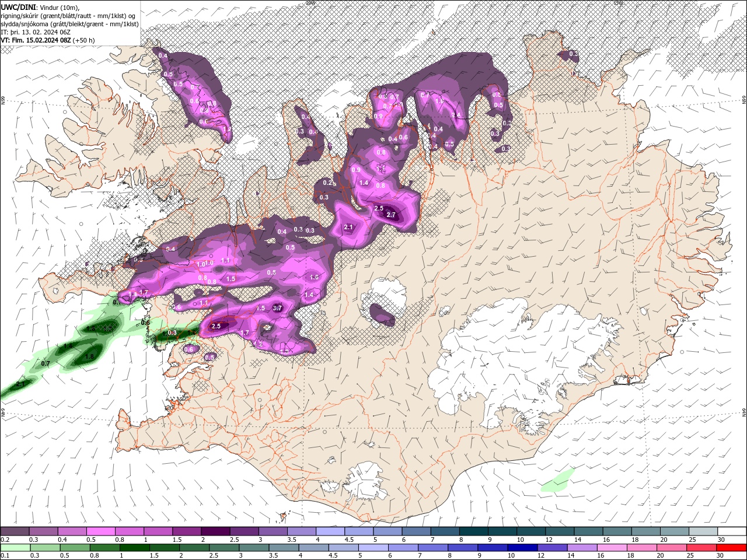Viewport: 747px width, 560px height.
Task: Pick the pink rain swatch between 16 and 18
Action: (x=612, y=548)
